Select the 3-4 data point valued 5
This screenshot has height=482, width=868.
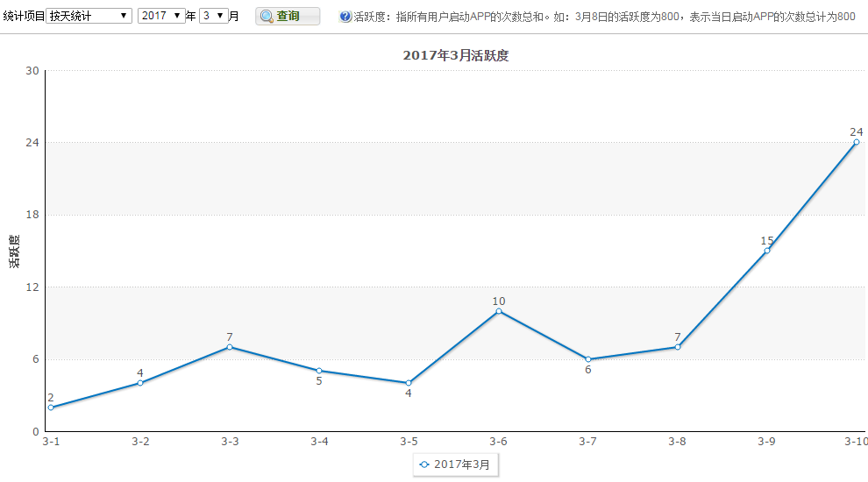pyautogui.click(x=319, y=371)
